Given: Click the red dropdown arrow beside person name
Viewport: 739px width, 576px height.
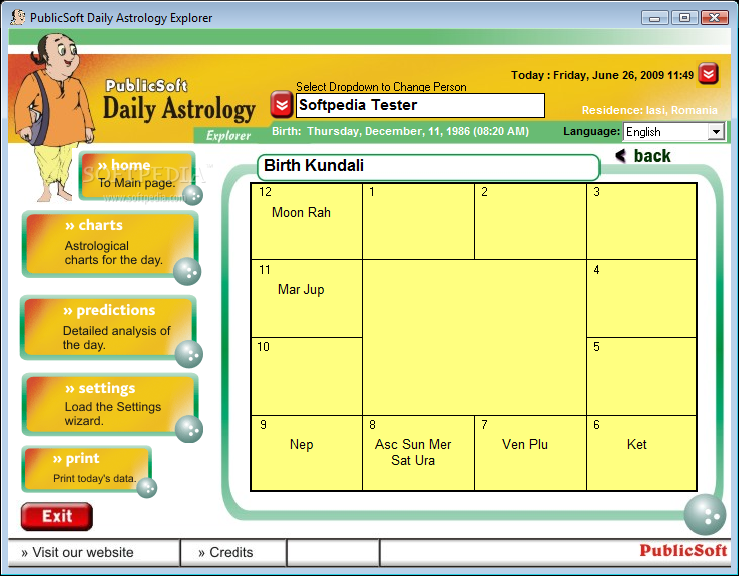Looking at the screenshot, I should [x=281, y=104].
